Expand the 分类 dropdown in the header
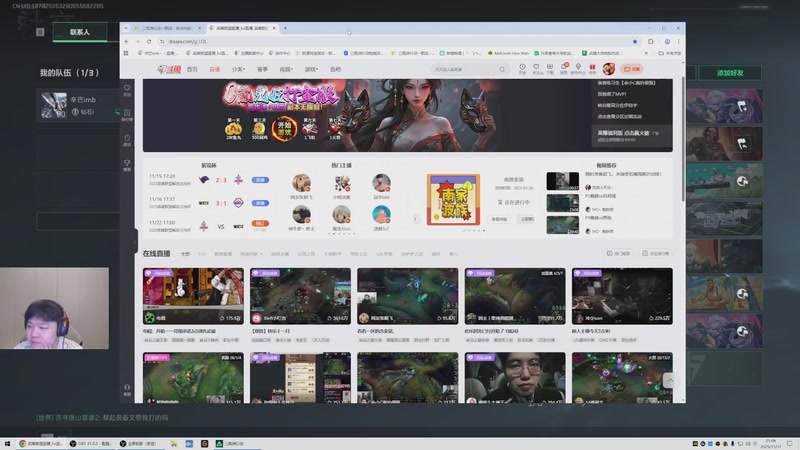The height and width of the screenshot is (450, 800). [238, 69]
